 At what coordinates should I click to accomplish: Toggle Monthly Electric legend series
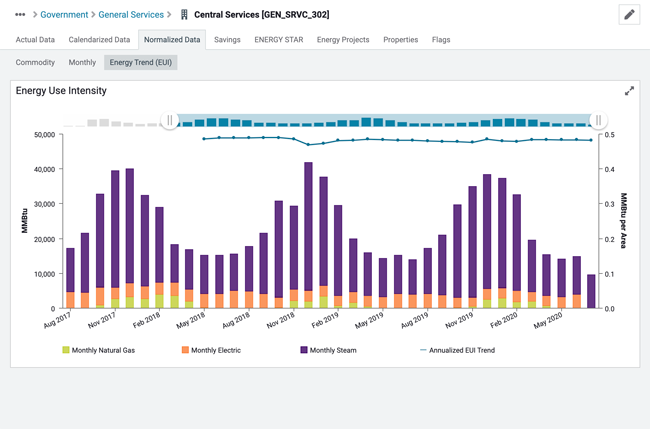coord(215,350)
